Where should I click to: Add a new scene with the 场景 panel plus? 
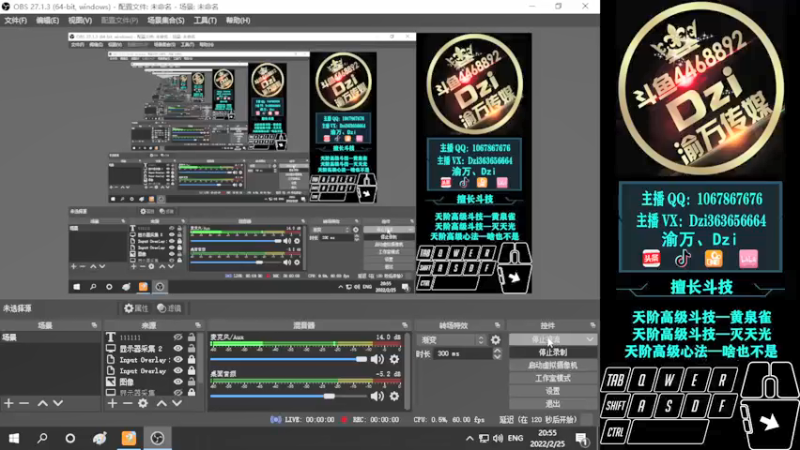coord(9,403)
